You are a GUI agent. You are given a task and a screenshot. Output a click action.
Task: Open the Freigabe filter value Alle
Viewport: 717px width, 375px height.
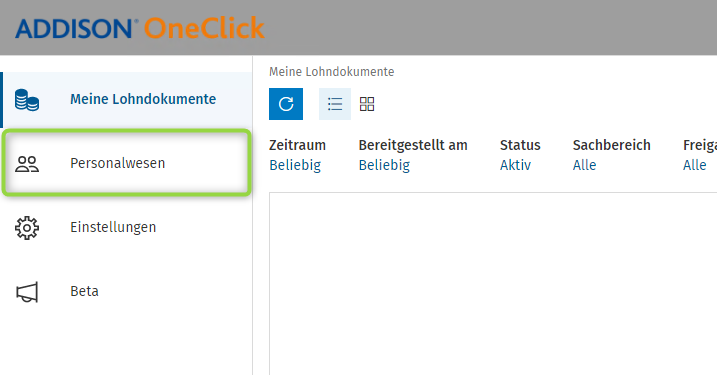point(695,165)
